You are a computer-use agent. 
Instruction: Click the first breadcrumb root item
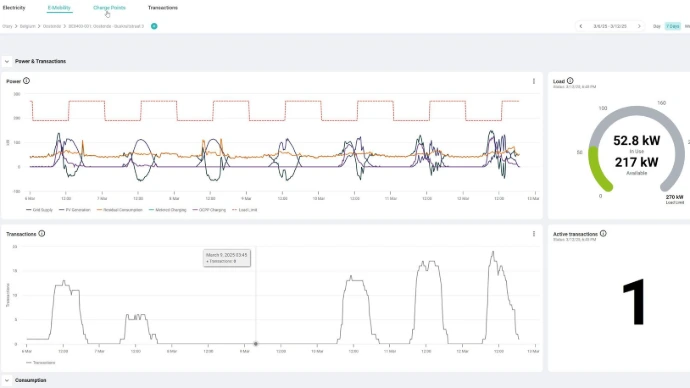[7, 26]
